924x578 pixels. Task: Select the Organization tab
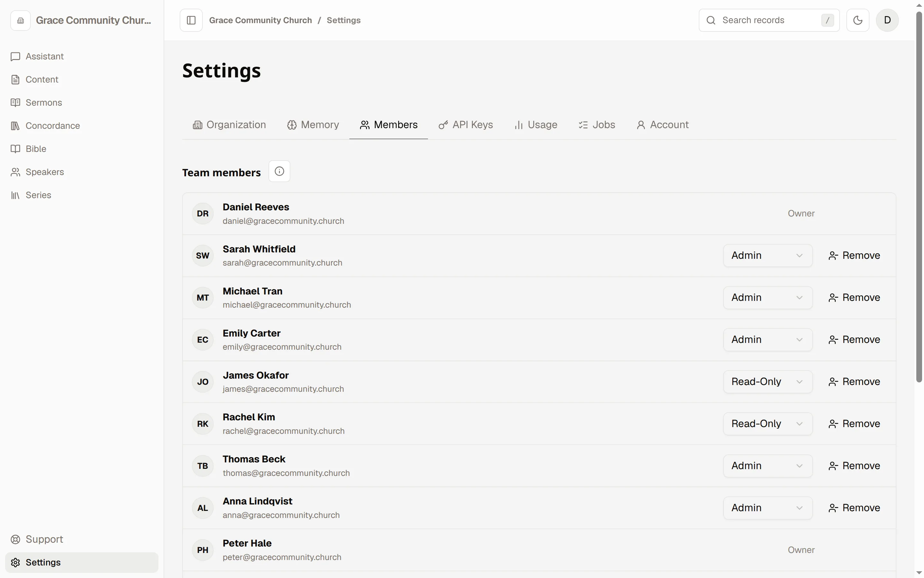[229, 125]
